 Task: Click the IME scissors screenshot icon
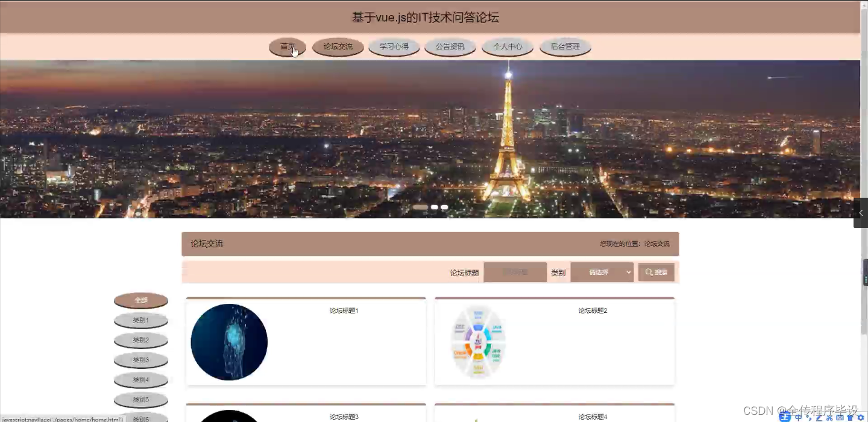(829, 418)
